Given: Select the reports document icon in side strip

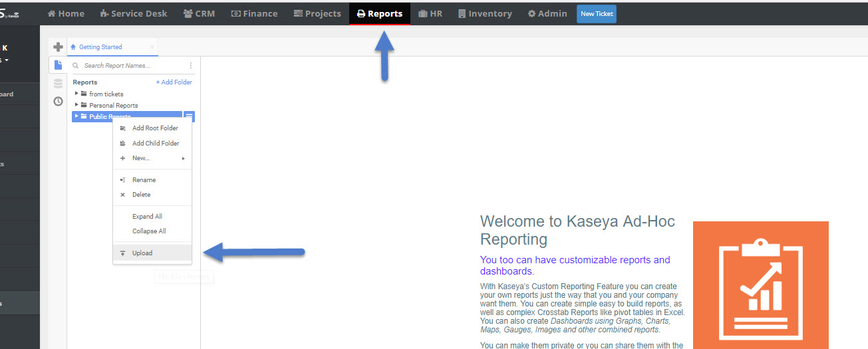Looking at the screenshot, I should click(x=58, y=65).
